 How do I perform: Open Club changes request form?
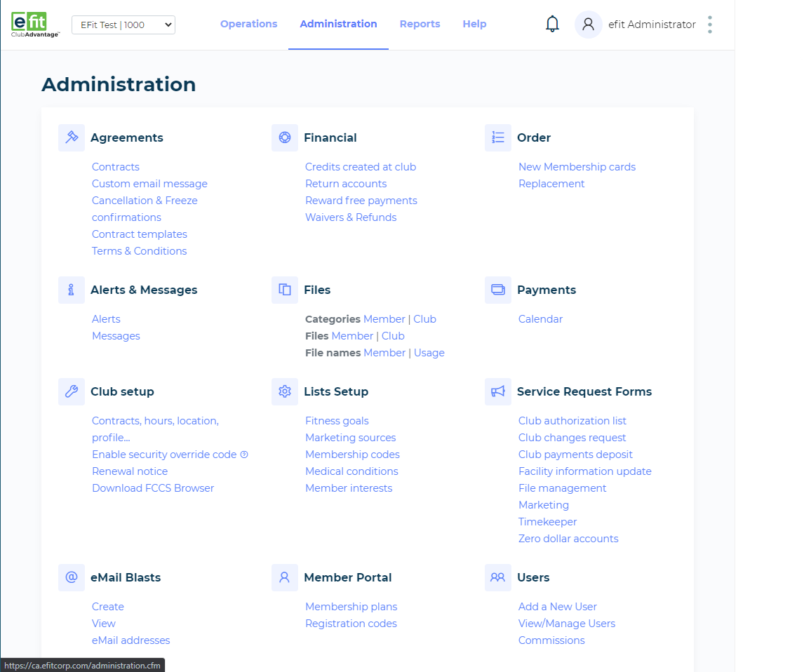click(572, 438)
